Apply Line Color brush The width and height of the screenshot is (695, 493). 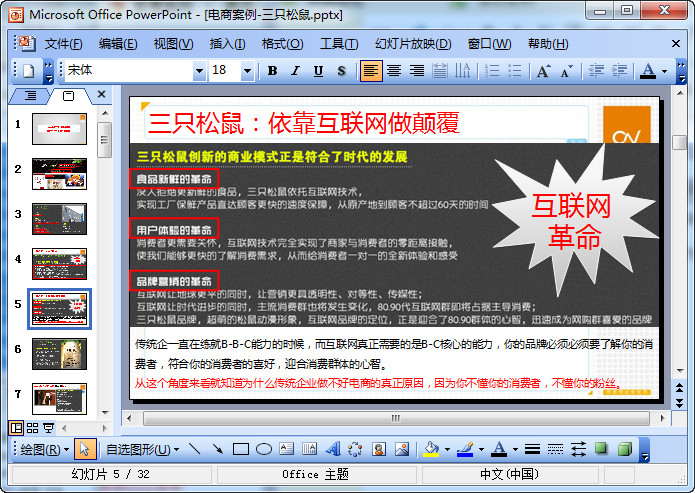pyautogui.click(x=465, y=449)
